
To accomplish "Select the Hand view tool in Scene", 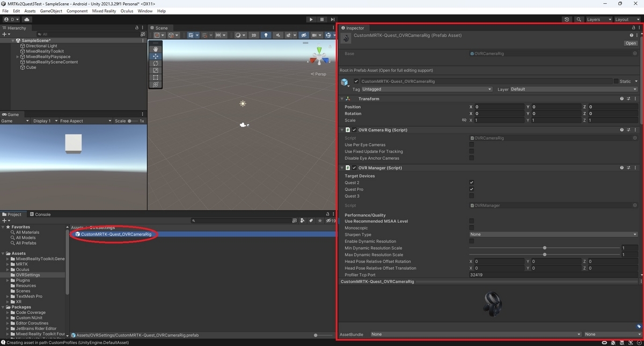I will point(156,49).
